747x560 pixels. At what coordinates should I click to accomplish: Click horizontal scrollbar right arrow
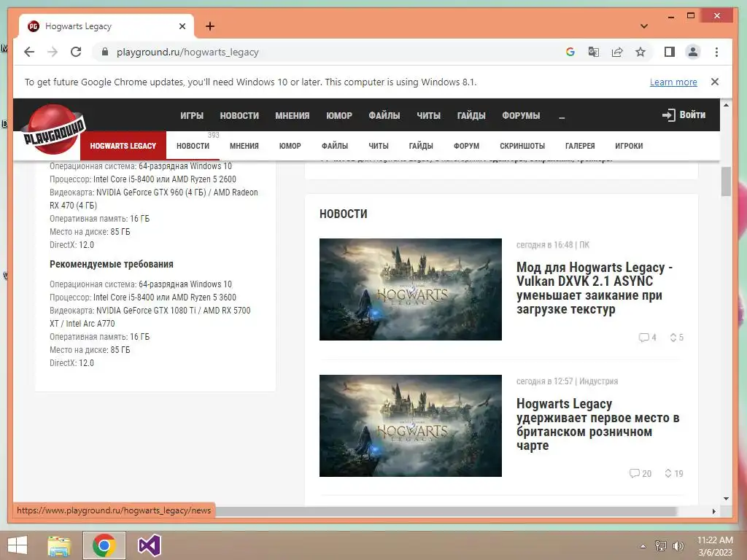coord(713,511)
